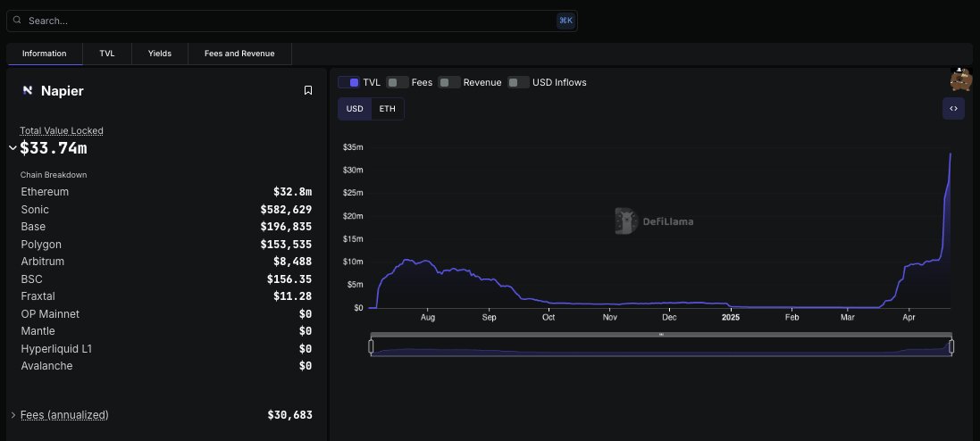Click the Arbitrum chain row
Viewport: 980px width, 441px height.
point(166,262)
